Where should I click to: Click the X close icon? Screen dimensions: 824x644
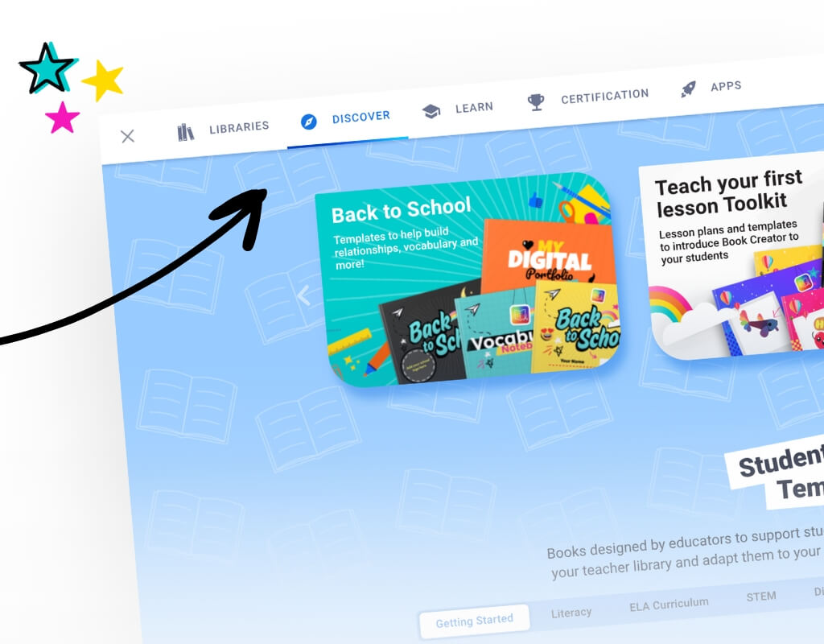point(127,136)
